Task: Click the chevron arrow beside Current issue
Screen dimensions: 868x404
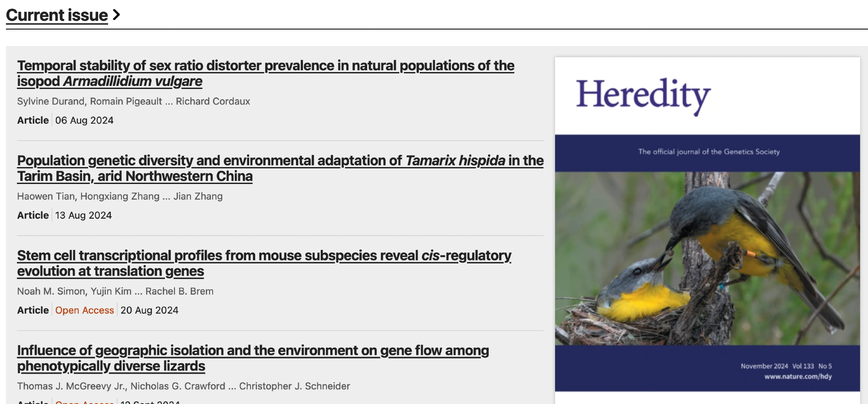Action: (x=116, y=15)
